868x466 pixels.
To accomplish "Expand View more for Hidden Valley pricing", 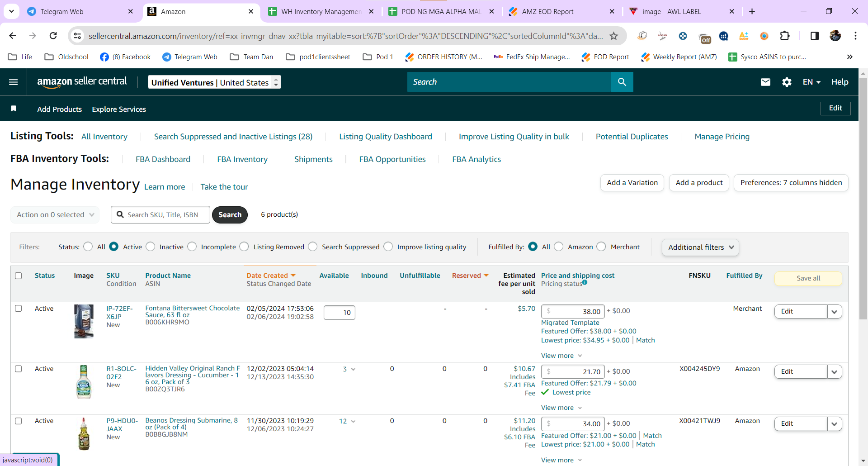I will coord(561,408).
